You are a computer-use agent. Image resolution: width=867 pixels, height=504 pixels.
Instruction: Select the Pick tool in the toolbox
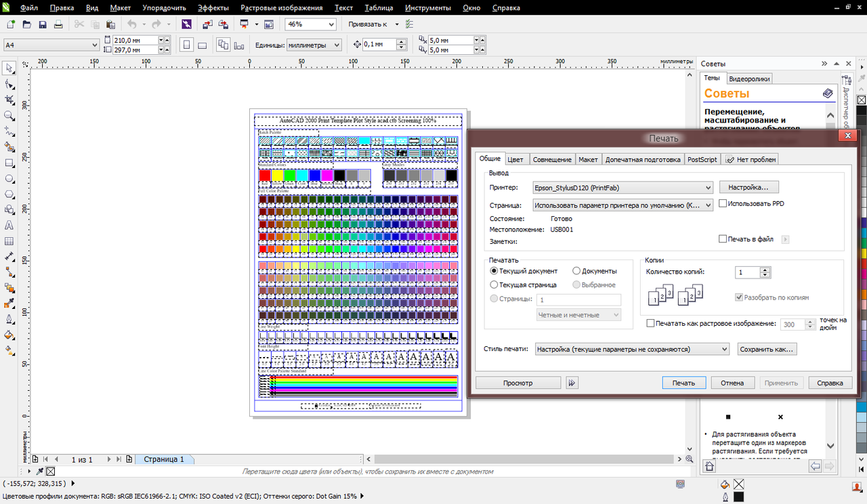pos(9,68)
